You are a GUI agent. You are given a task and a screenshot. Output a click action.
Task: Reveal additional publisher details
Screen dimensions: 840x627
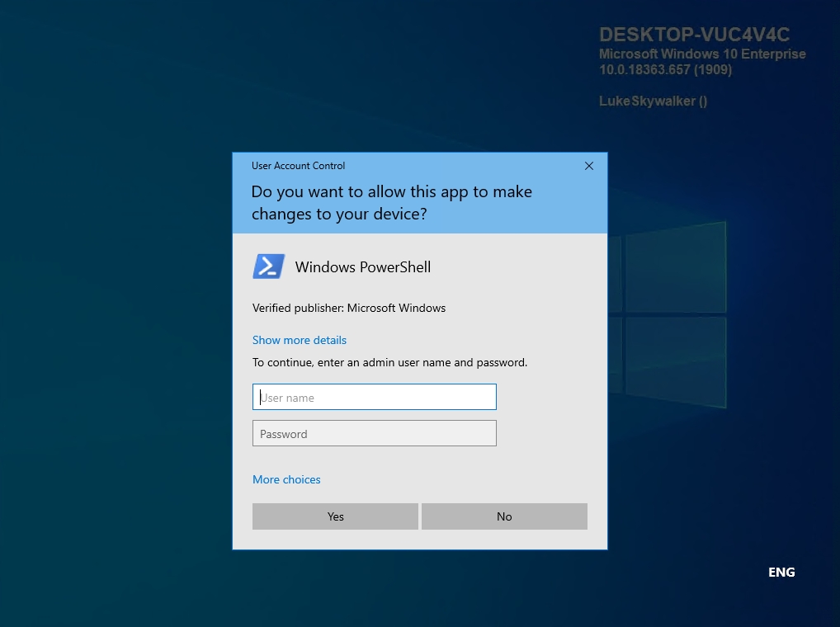(x=299, y=340)
